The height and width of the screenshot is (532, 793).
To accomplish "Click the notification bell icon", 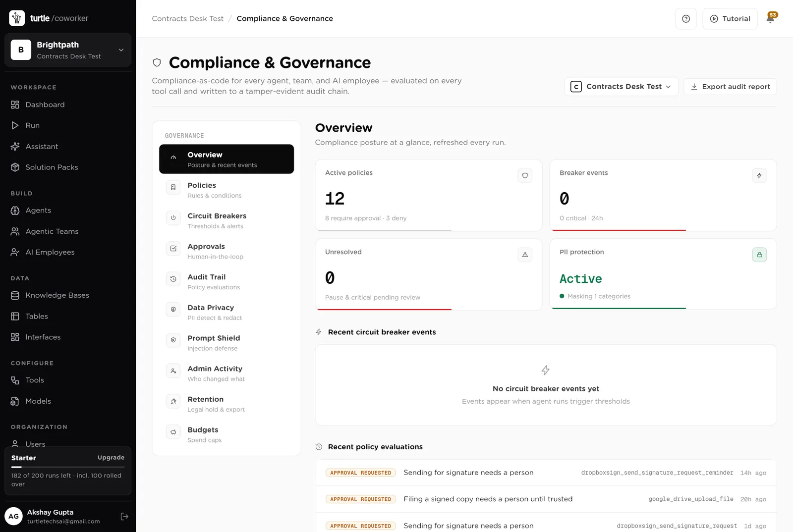I will (x=770, y=19).
